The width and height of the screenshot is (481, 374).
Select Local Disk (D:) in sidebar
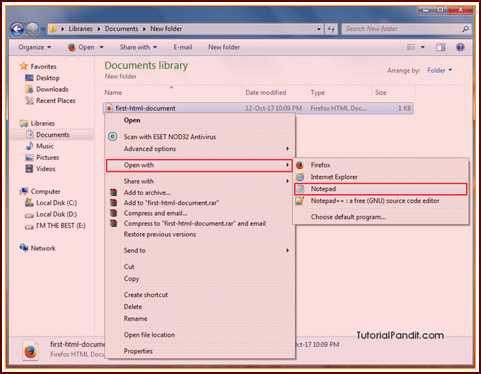coord(56,214)
